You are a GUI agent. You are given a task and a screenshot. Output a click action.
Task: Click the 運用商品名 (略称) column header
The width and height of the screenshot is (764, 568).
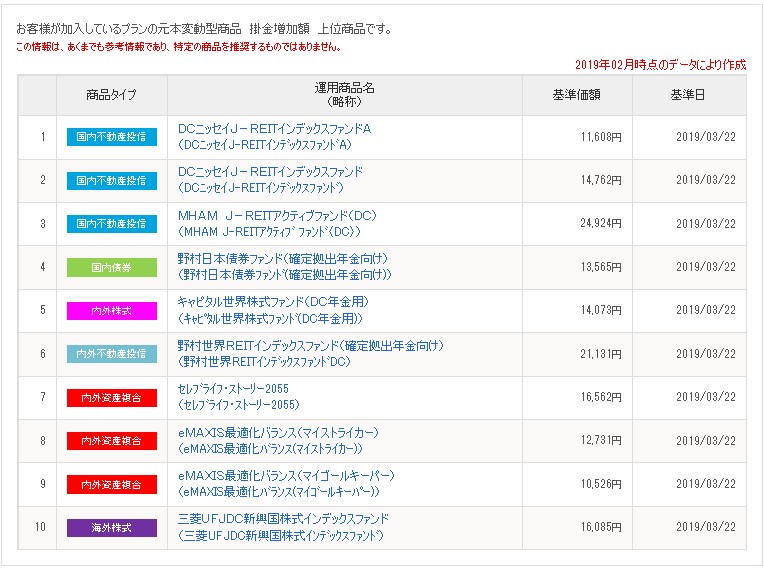click(x=344, y=95)
